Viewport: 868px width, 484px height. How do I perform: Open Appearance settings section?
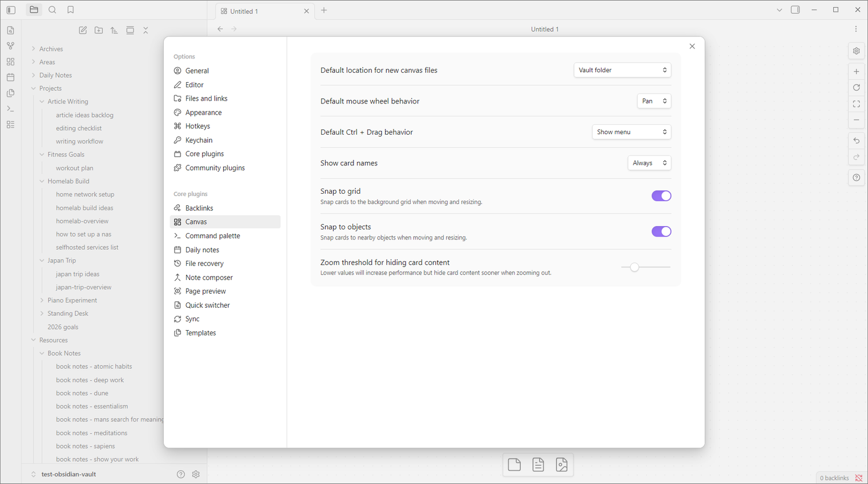pyautogui.click(x=225, y=112)
